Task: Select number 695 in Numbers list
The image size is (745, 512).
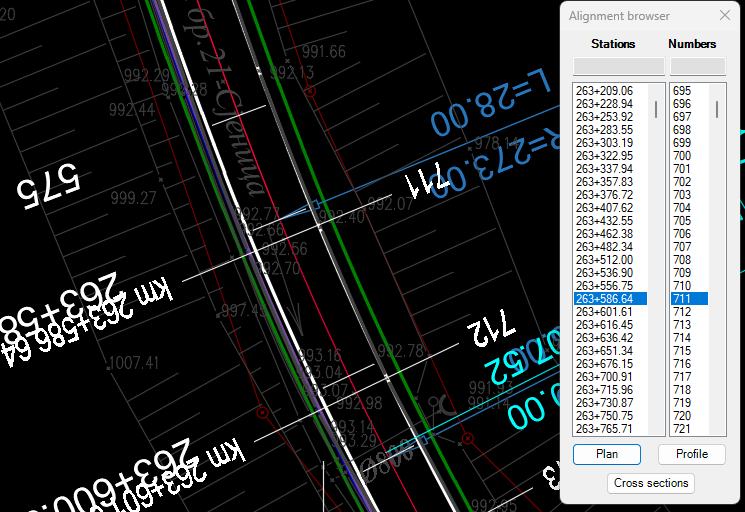Action: tap(682, 91)
